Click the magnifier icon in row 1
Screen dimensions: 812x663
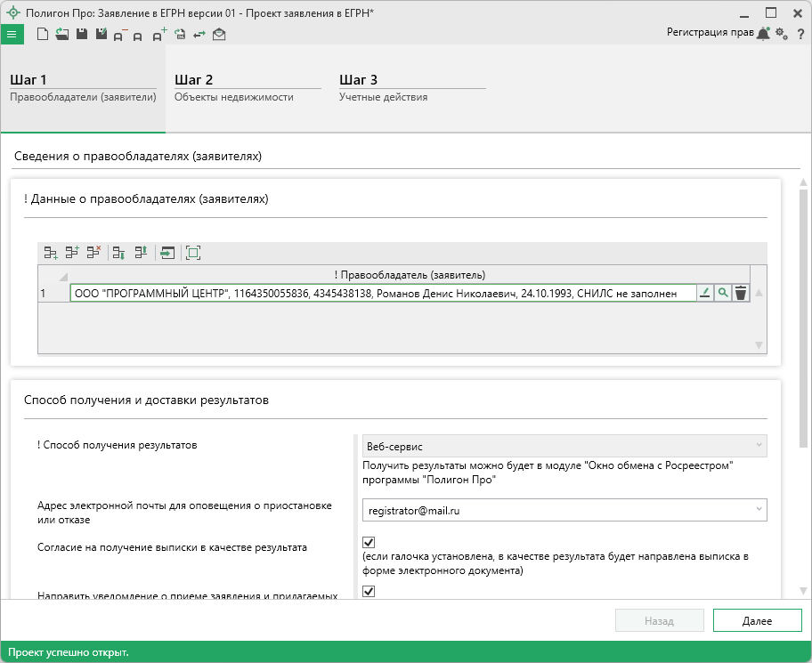pos(723,293)
